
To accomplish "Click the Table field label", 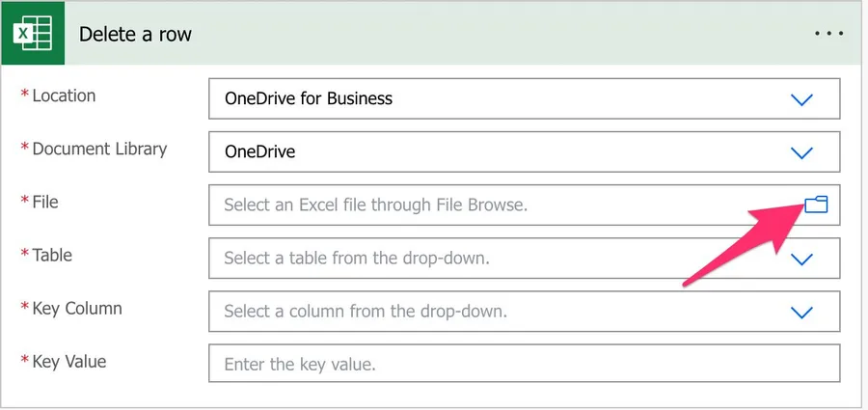I will click(52, 255).
